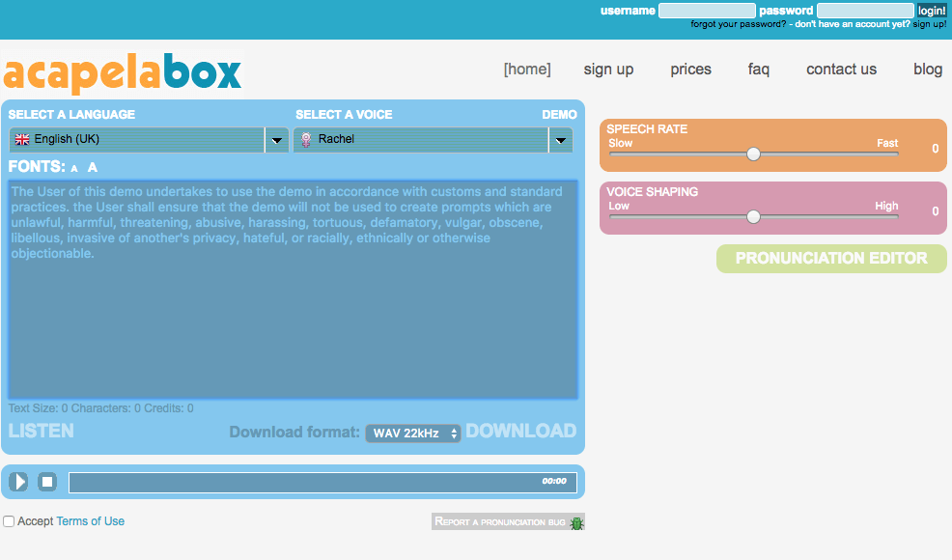Click the green bug icon
The width and height of the screenshot is (952, 560).
point(576,522)
